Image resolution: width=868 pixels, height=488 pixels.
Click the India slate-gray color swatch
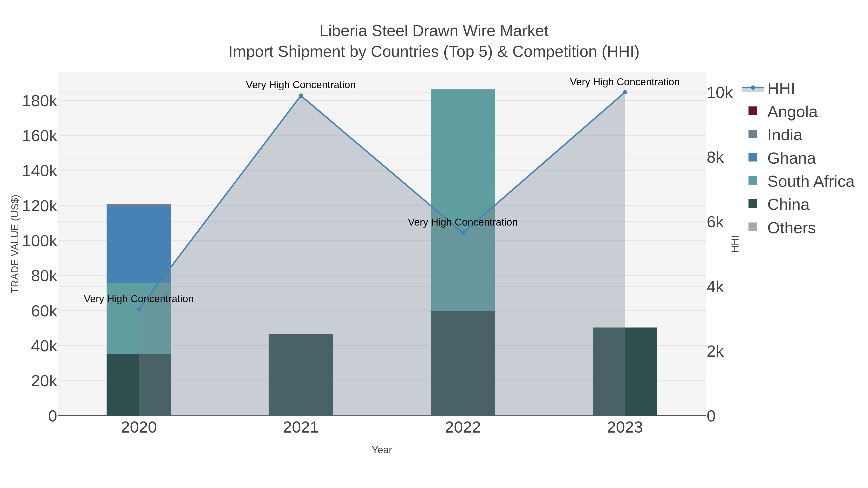(x=753, y=134)
